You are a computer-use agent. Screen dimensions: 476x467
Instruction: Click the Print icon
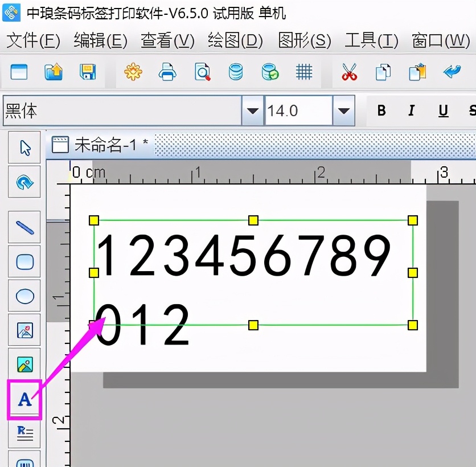pos(167,72)
